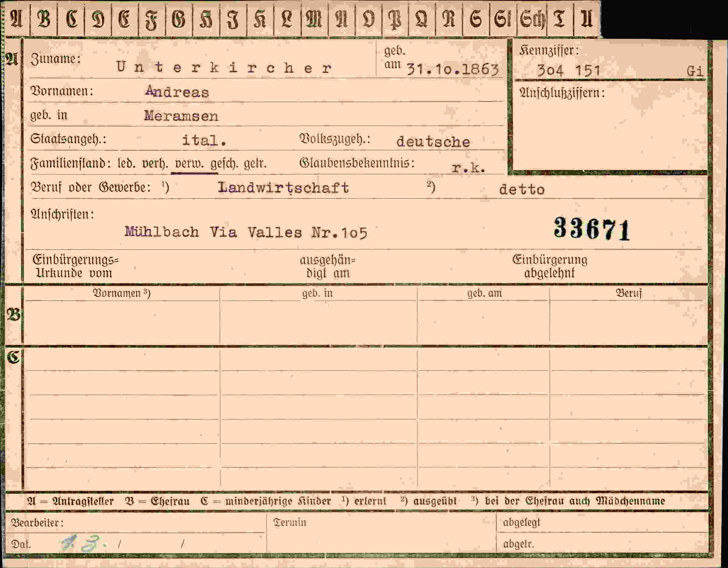Click the Anschriften label
The width and height of the screenshot is (728, 568).
[62, 214]
